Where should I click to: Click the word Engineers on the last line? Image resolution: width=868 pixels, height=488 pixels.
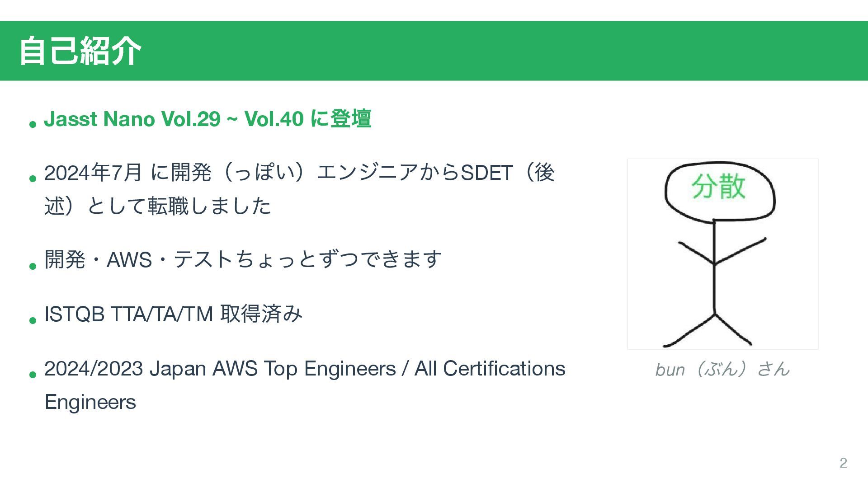coord(90,402)
